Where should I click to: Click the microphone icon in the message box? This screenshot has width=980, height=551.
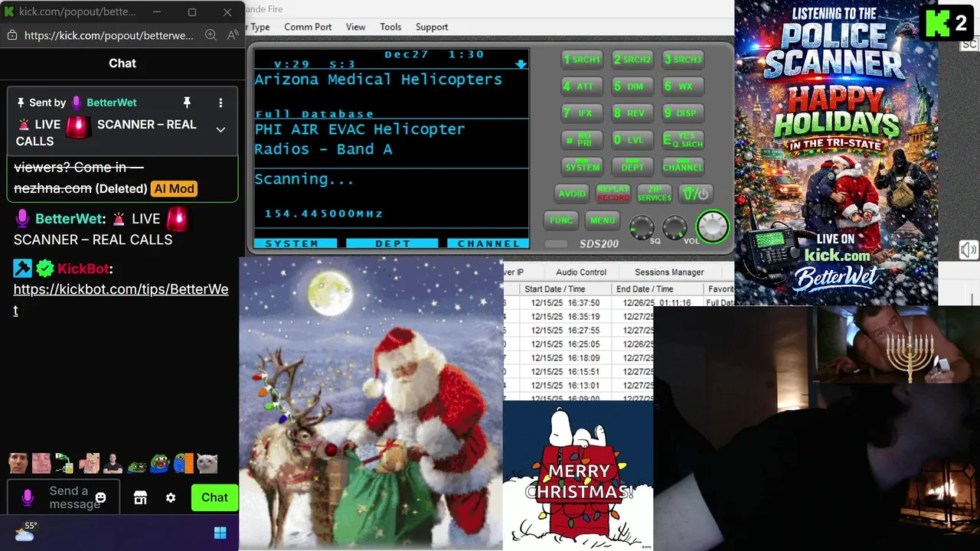pyautogui.click(x=28, y=497)
